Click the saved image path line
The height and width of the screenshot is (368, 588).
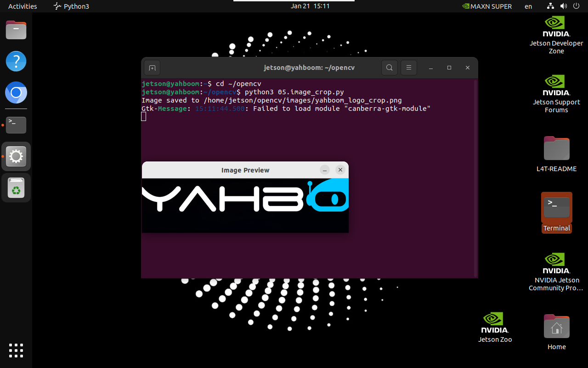point(271,100)
